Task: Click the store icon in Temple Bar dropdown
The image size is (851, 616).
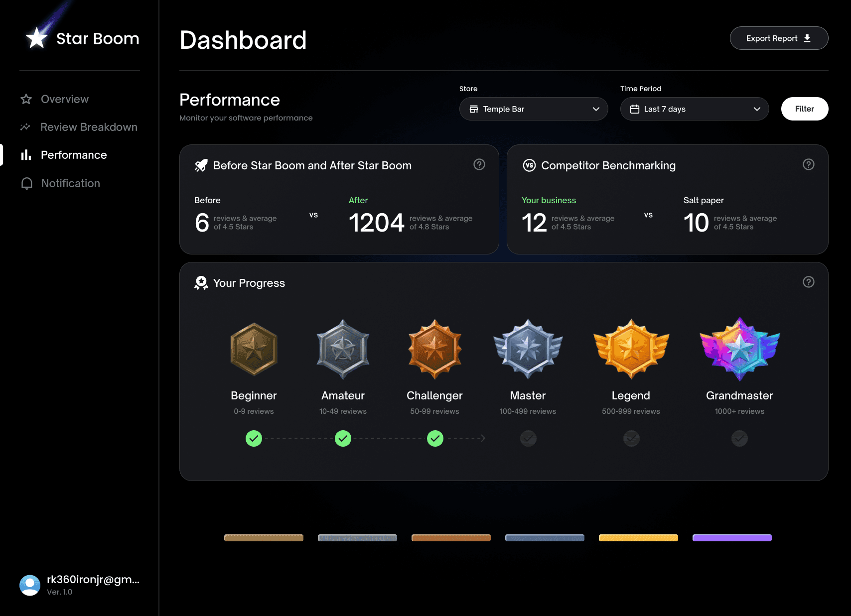Action: (x=474, y=109)
